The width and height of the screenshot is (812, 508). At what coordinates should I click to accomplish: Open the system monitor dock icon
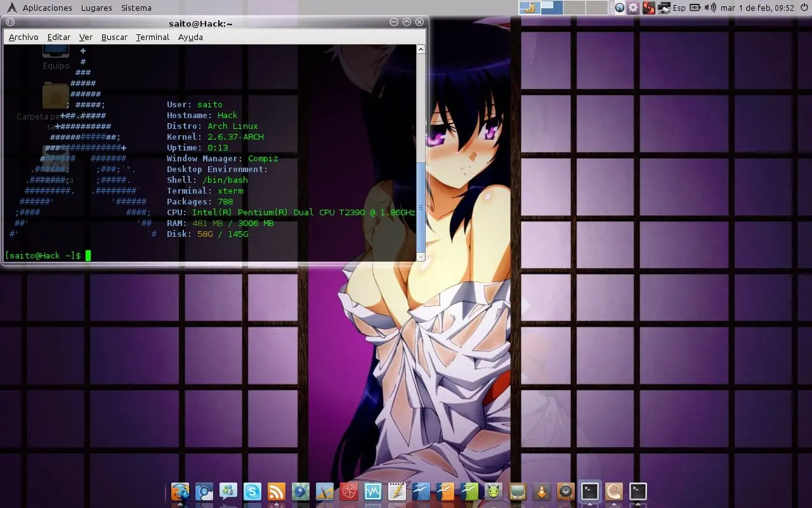point(373,491)
